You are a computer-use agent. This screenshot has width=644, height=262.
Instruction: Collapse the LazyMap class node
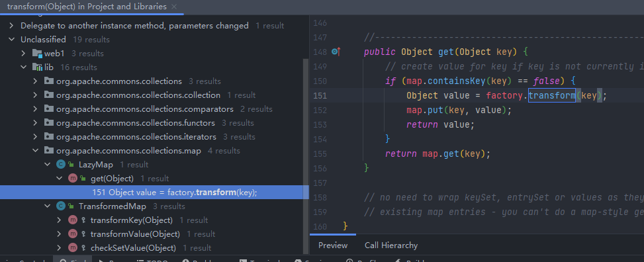47,165
